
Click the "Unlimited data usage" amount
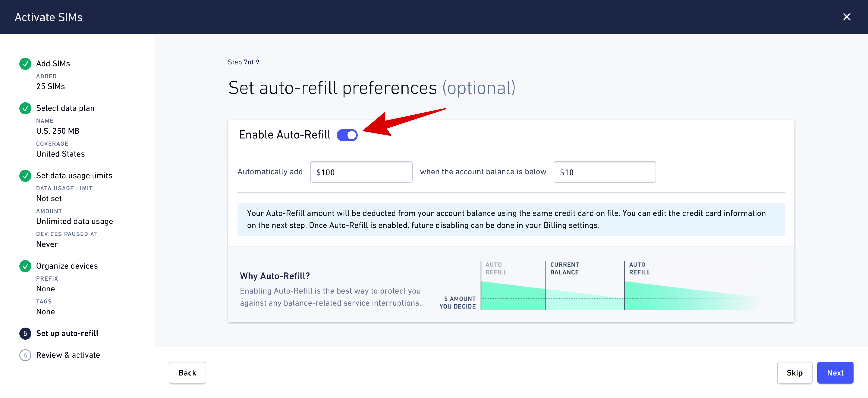coord(74,221)
